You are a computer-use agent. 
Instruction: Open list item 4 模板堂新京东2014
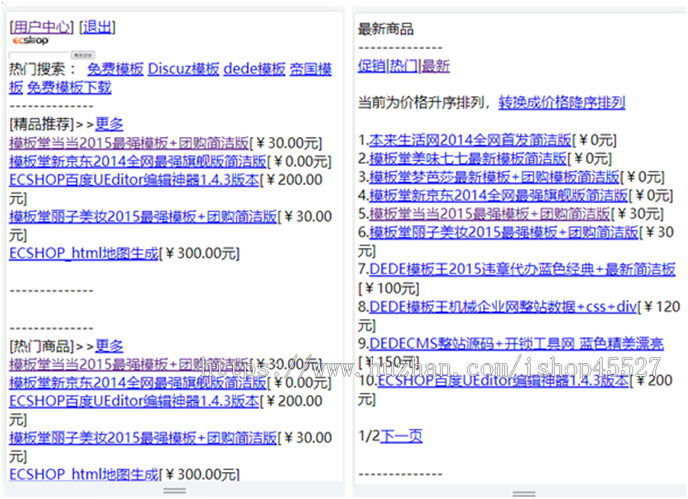[x=498, y=195]
